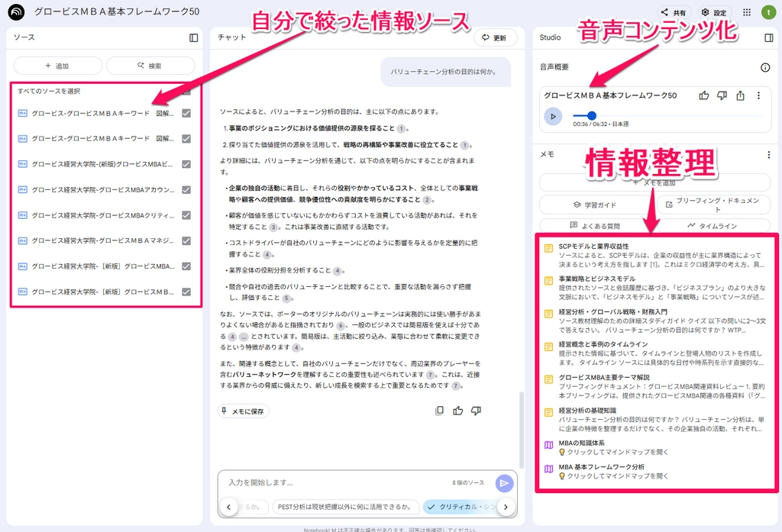
Task: Open note グロービスMBA主要テーマ解説
Action: 656,386
